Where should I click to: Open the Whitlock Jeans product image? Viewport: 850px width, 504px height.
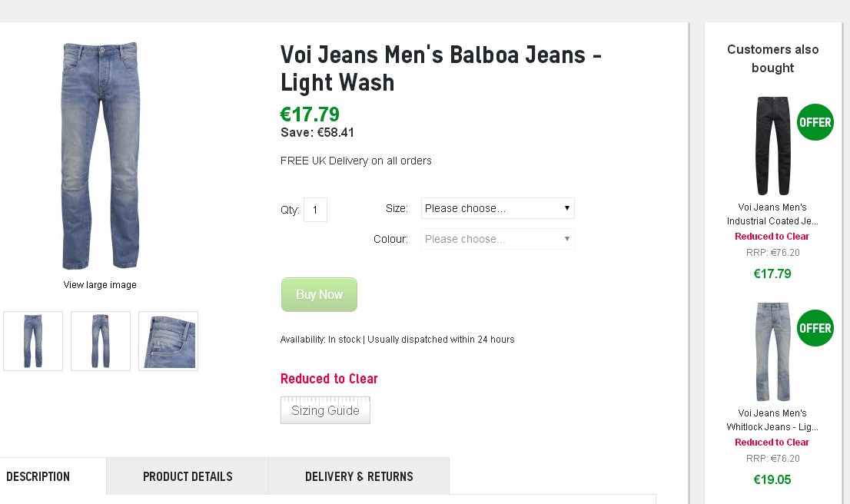click(772, 352)
